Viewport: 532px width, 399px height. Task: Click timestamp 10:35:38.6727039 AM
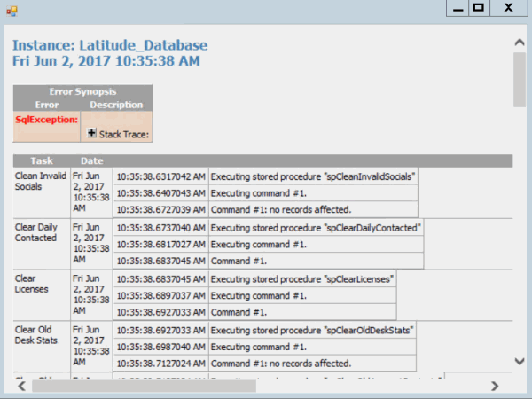160,209
